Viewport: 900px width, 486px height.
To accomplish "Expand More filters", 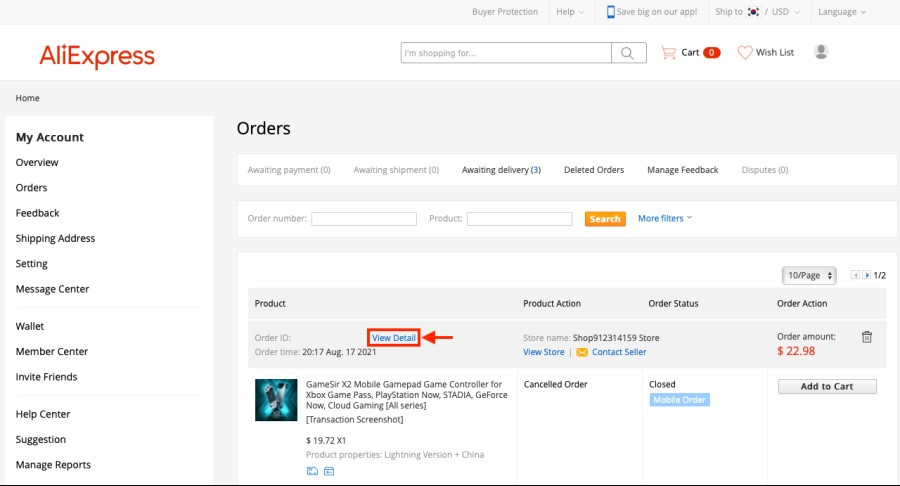I will point(665,218).
